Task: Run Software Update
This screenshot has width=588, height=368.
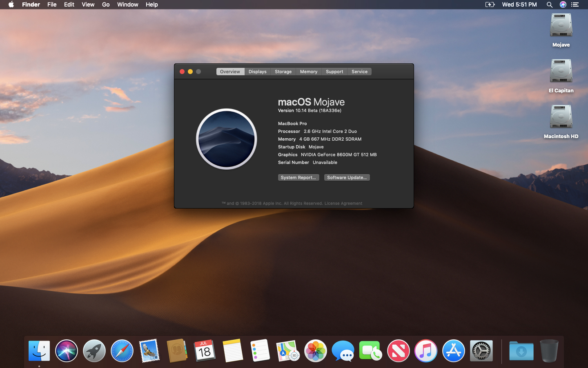Action: [x=347, y=177]
